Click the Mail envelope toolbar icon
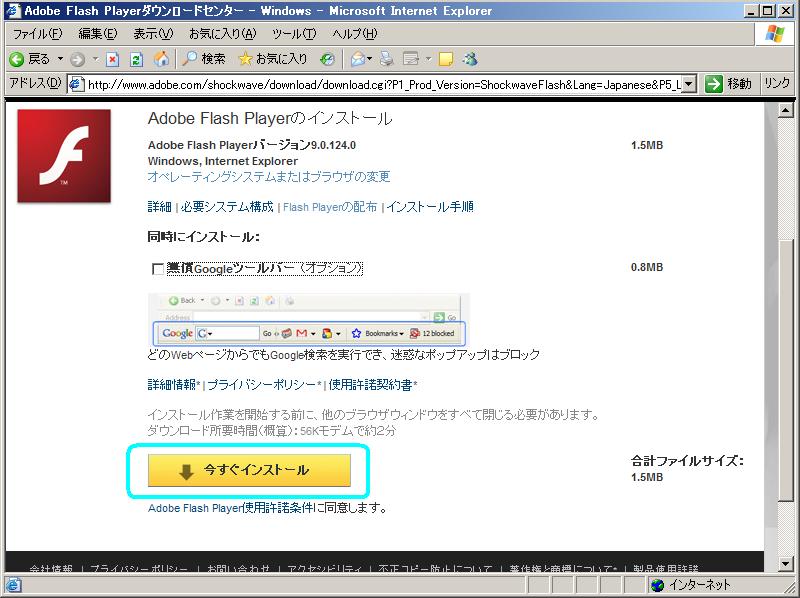 (x=358, y=60)
